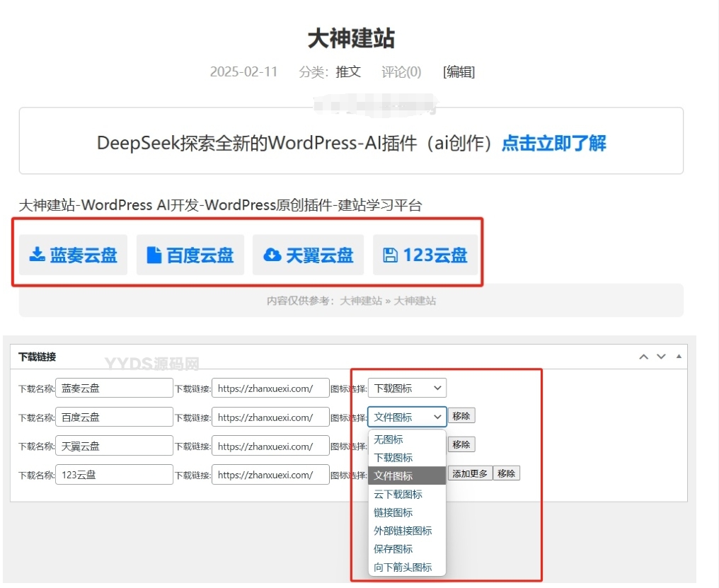Choose 链接图标 from the icon list

[x=407, y=512]
